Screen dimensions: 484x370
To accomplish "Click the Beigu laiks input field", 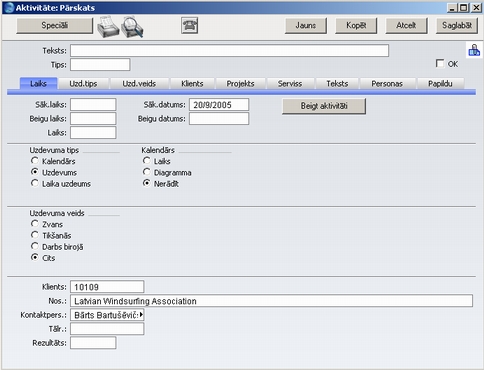I will (x=93, y=119).
